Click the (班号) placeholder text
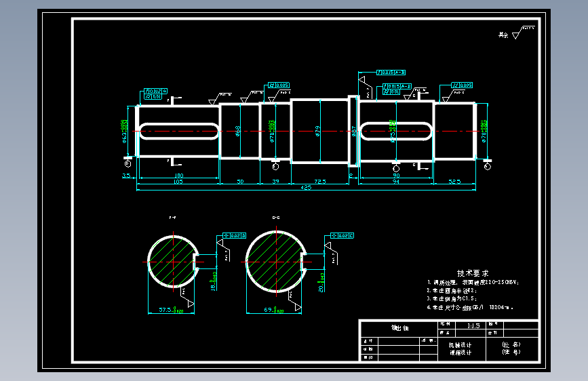The image size is (588, 381). (511, 352)
